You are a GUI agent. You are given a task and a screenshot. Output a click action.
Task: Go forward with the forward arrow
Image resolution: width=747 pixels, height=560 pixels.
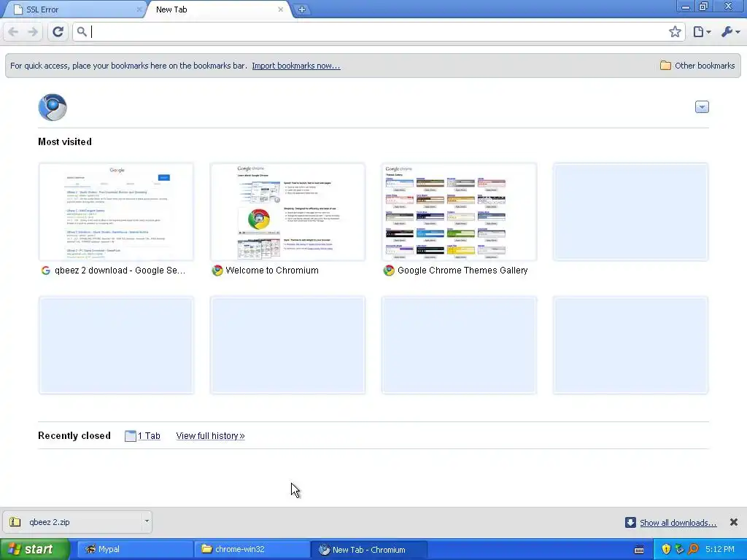point(32,32)
